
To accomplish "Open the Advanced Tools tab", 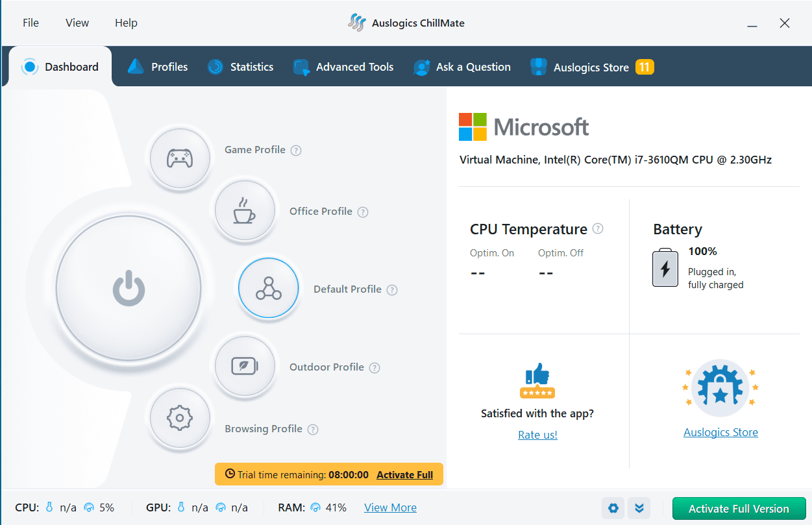I will tap(343, 66).
